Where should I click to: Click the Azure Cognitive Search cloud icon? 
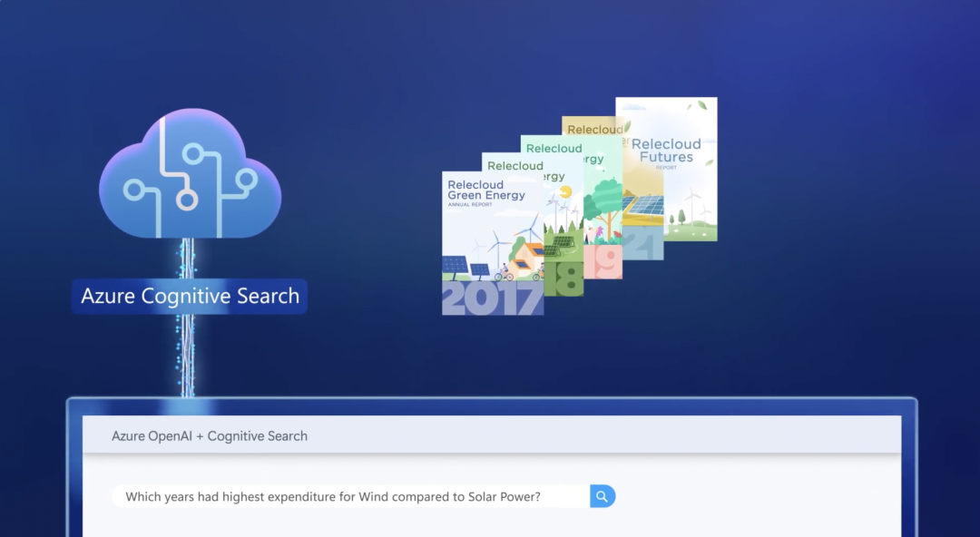[190, 173]
